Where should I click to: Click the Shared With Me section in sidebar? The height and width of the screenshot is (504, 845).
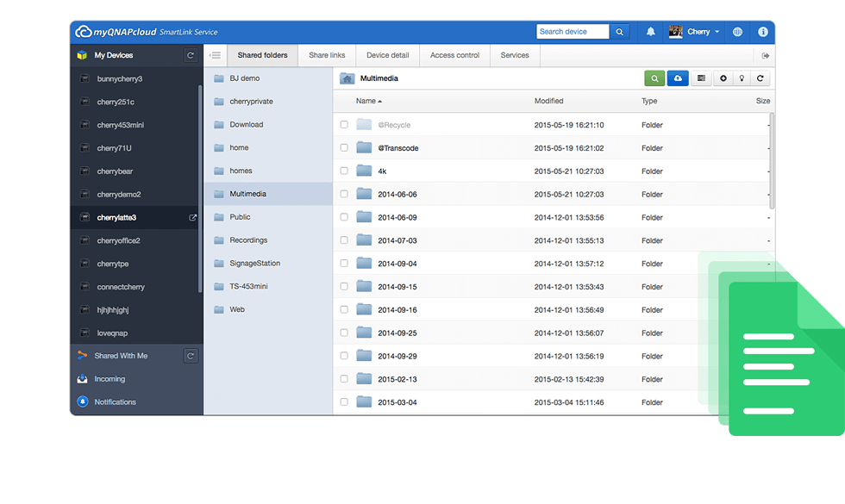(119, 355)
